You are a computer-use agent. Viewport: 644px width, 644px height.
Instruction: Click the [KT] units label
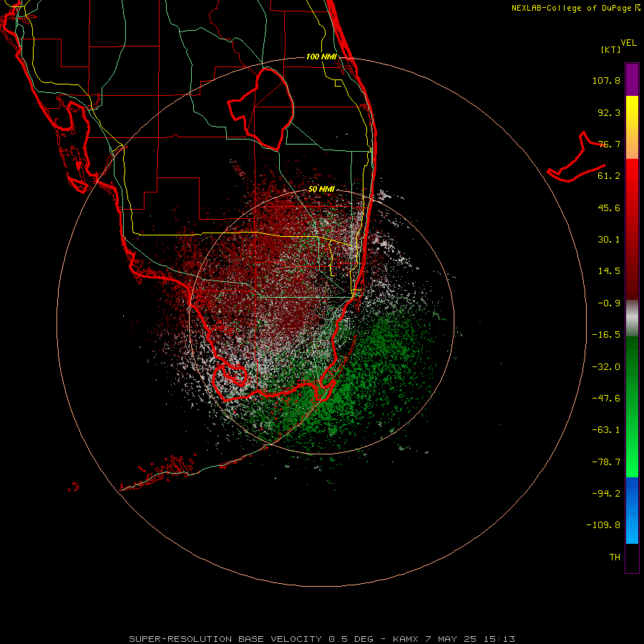point(611,49)
